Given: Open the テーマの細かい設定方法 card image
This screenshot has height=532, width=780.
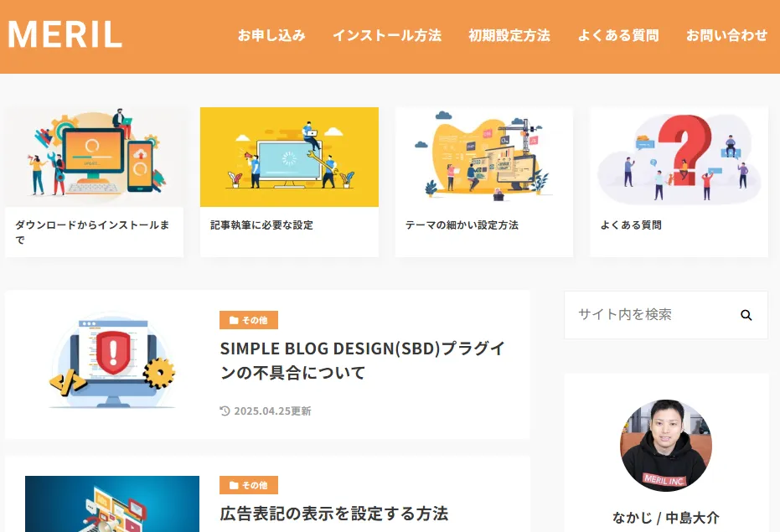Looking at the screenshot, I should click(x=483, y=156).
